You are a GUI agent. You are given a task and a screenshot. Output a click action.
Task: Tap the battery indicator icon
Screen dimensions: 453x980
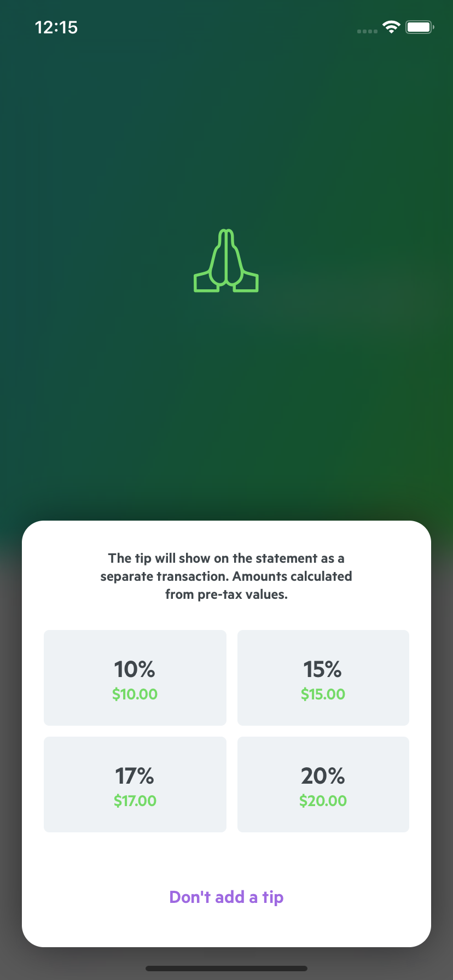420,27
